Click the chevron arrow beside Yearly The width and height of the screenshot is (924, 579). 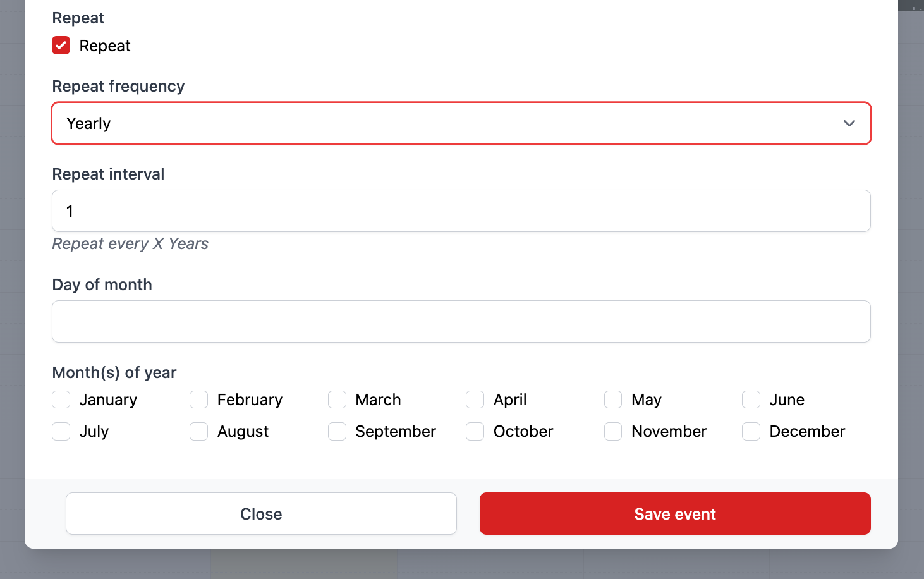pos(849,123)
